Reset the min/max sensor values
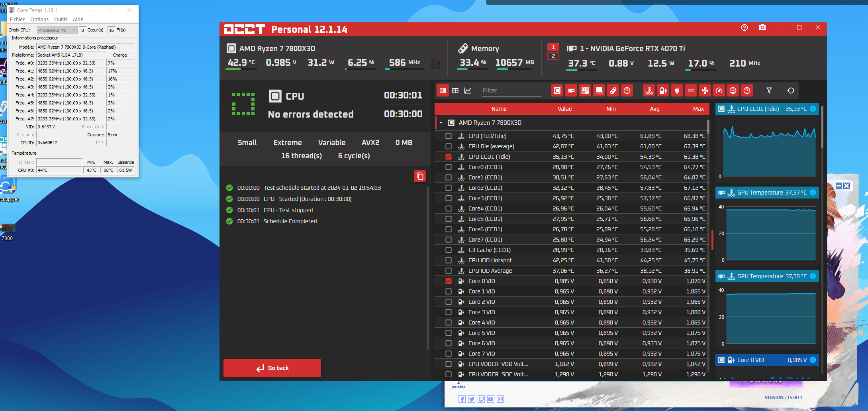868x411 pixels. point(791,90)
